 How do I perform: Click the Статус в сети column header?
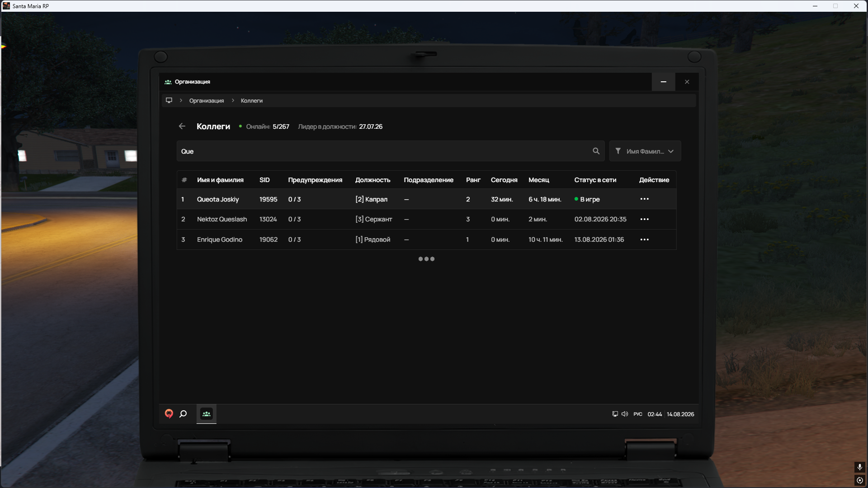pos(595,180)
